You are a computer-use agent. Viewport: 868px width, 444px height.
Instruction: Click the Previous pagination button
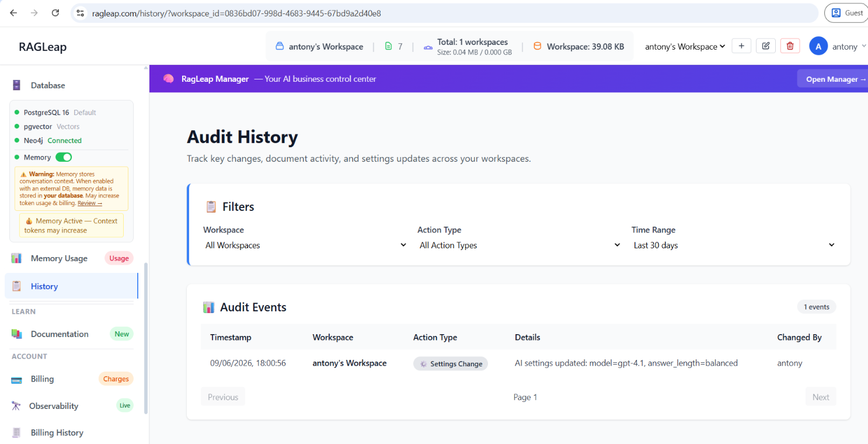click(223, 397)
